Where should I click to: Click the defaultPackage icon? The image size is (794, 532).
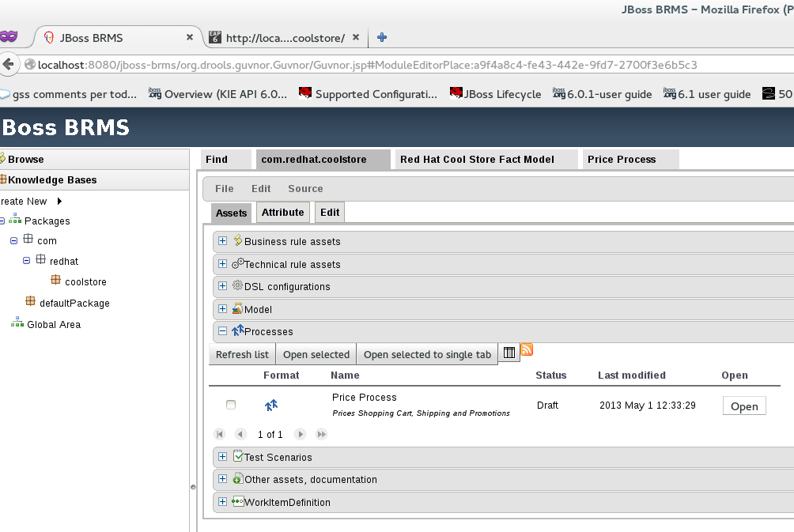point(30,301)
